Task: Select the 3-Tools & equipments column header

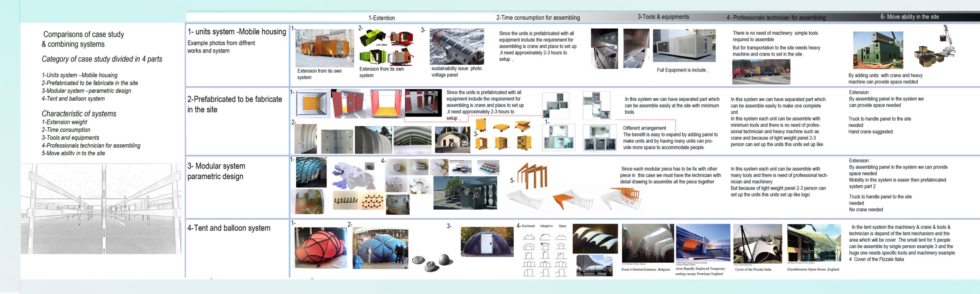Action: (x=663, y=17)
